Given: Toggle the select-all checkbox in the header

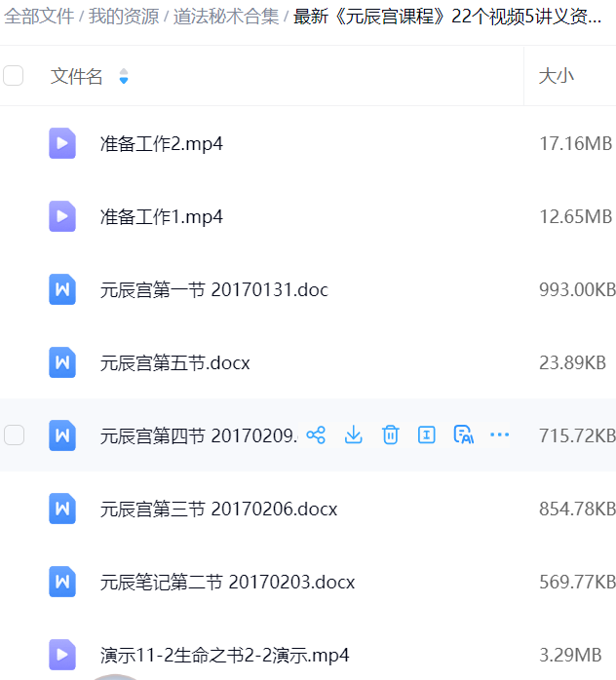Looking at the screenshot, I should tap(14, 76).
